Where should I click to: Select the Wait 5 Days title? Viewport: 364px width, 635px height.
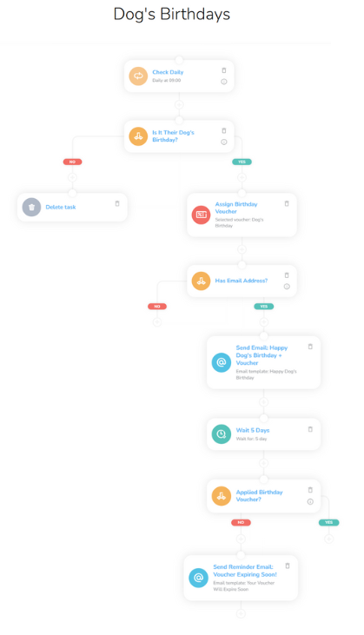(253, 430)
